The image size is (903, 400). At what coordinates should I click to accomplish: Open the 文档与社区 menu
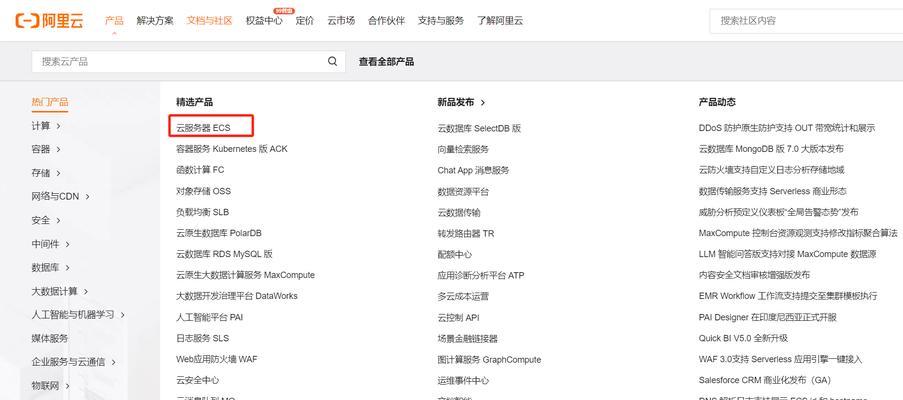(209, 21)
